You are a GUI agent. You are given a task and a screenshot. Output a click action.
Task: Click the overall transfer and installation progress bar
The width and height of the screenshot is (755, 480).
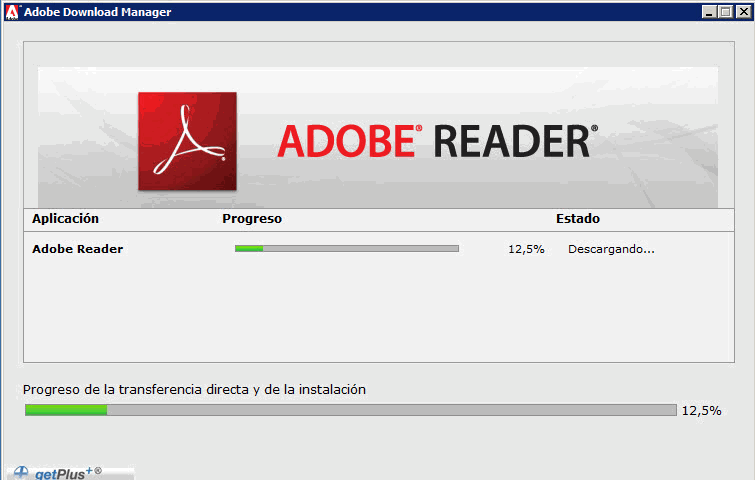[351, 410]
